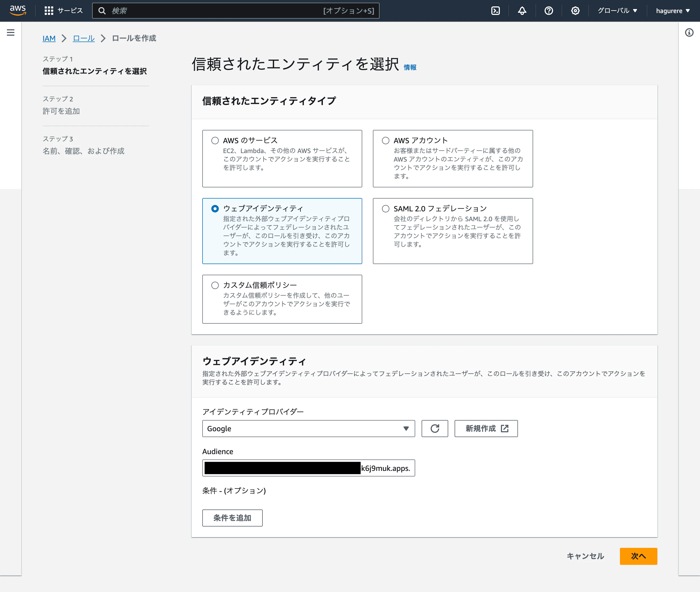Select the カスタム信頼ポリシー radio option

click(215, 285)
